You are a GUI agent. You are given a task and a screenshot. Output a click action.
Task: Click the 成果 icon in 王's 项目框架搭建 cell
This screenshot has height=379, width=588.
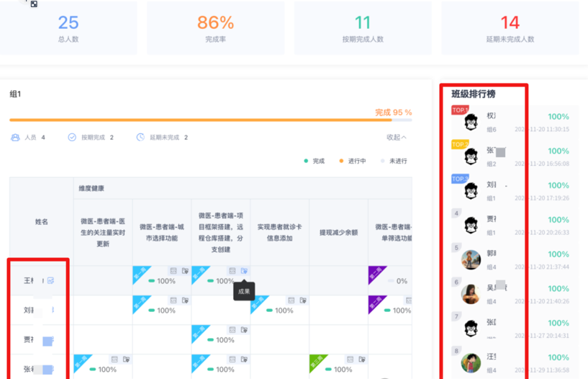(245, 271)
